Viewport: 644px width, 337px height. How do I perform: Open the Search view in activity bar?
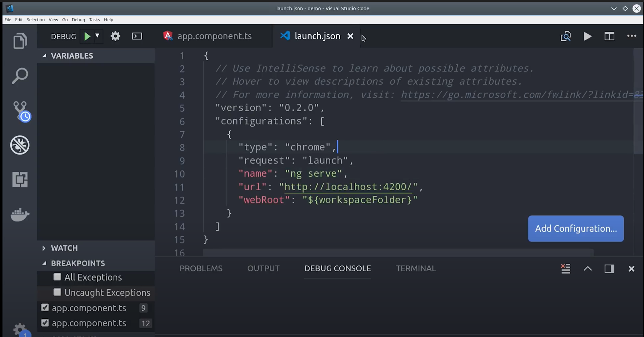point(20,76)
